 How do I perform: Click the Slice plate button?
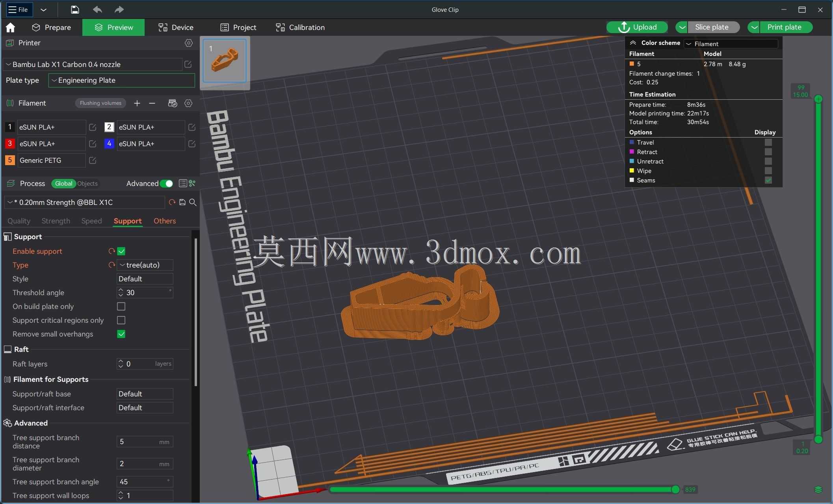coord(713,27)
